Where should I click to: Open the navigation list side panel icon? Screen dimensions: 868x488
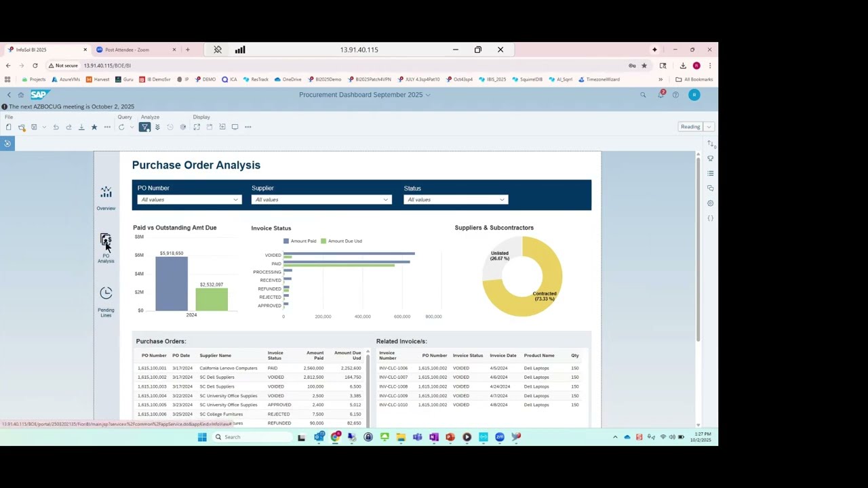point(710,173)
